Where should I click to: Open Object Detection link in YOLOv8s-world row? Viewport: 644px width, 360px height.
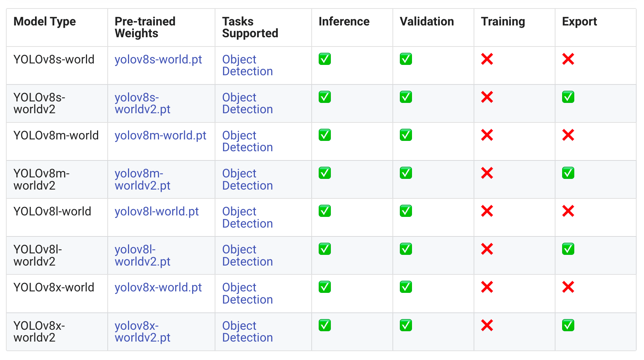[247, 65]
